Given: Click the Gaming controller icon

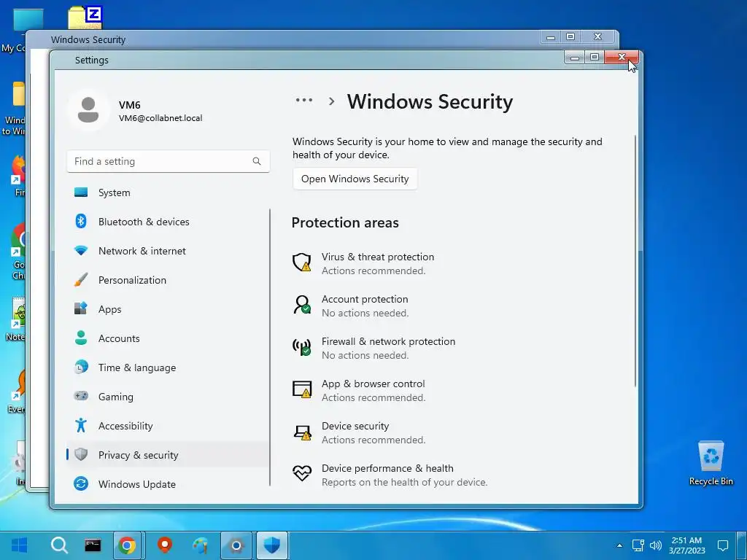Looking at the screenshot, I should pyautogui.click(x=81, y=396).
